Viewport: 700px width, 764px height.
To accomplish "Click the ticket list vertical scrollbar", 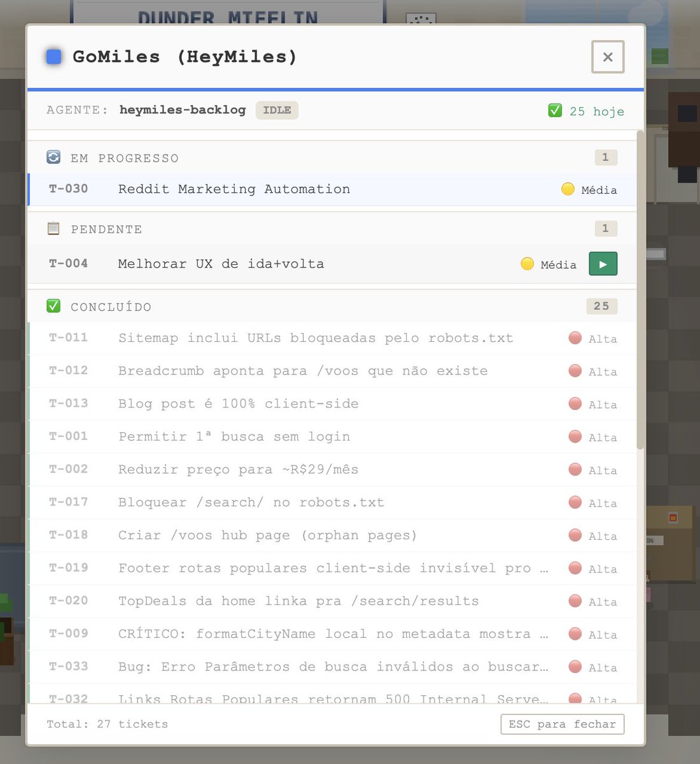I will (x=640, y=290).
